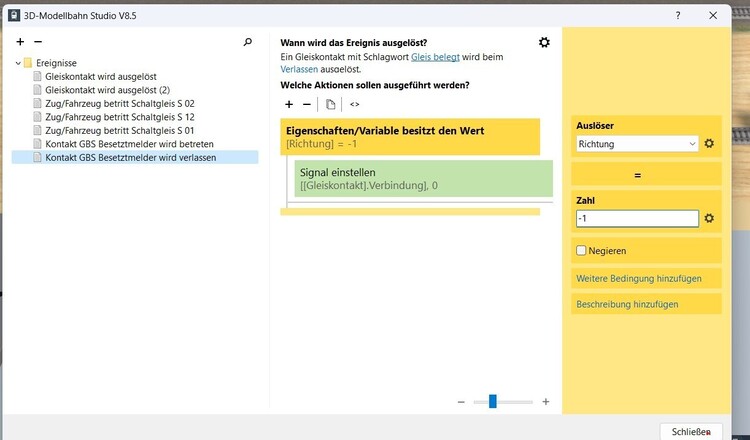Screen dimensions: 750x440
Task: Click the Gleis belegt keyword link
Action: click(x=435, y=57)
